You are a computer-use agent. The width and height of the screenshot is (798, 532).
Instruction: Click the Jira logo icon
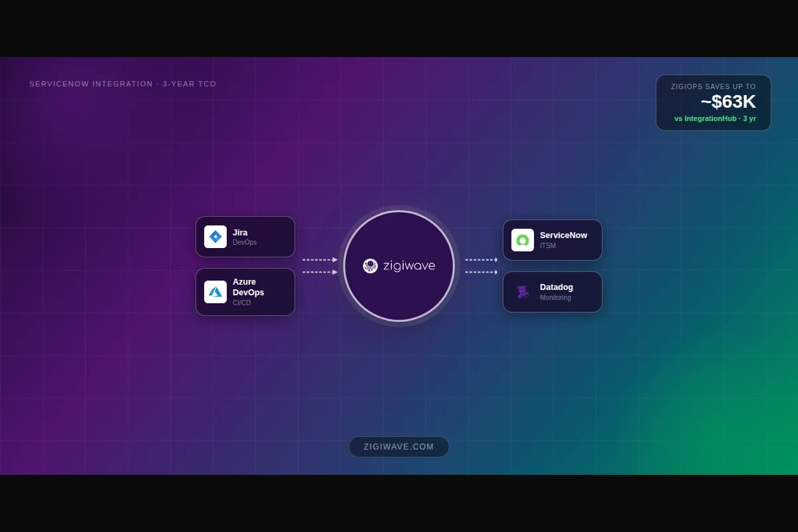point(215,237)
